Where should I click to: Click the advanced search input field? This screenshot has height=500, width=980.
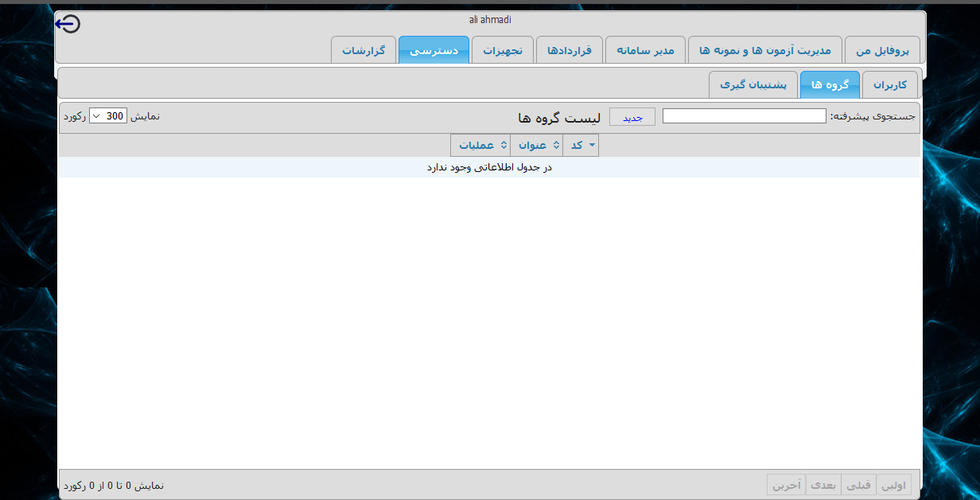[x=744, y=116]
